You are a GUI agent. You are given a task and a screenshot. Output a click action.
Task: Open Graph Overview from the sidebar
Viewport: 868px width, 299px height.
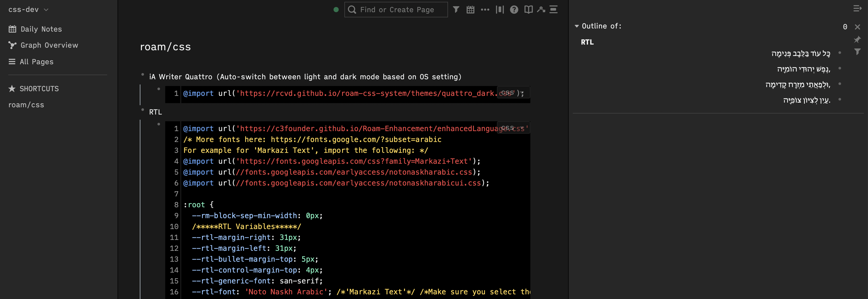coord(49,45)
